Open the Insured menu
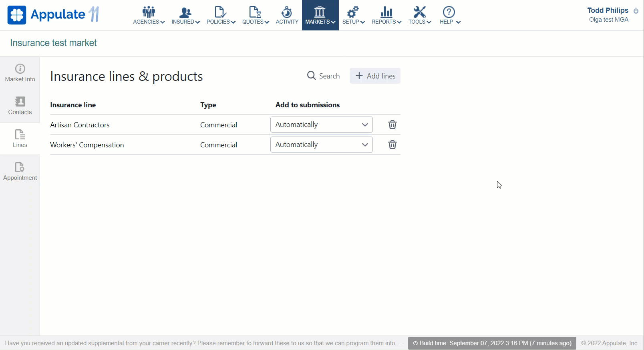 point(185,15)
